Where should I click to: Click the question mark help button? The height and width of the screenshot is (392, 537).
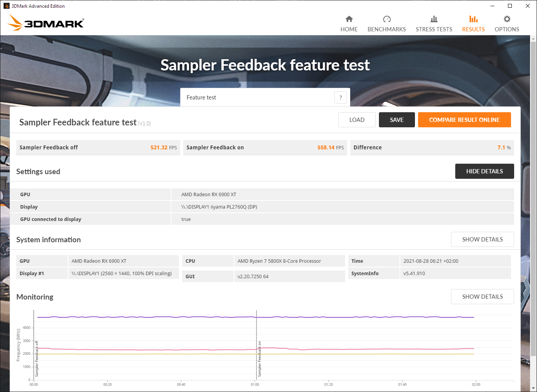341,98
